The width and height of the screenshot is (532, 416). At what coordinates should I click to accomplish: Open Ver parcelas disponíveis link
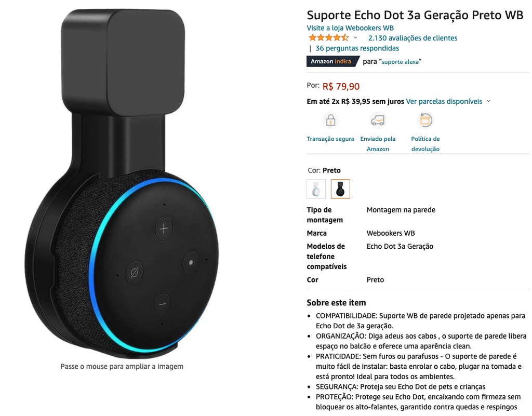tap(444, 101)
